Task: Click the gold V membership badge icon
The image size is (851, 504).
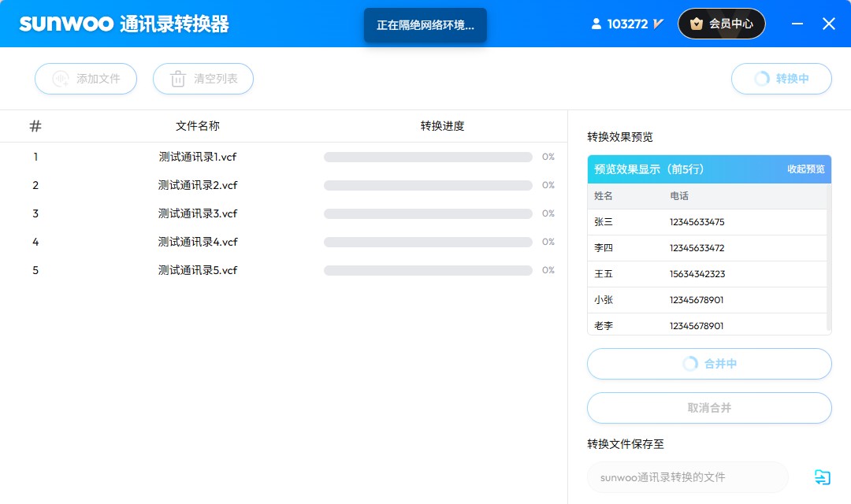Action: [657, 23]
